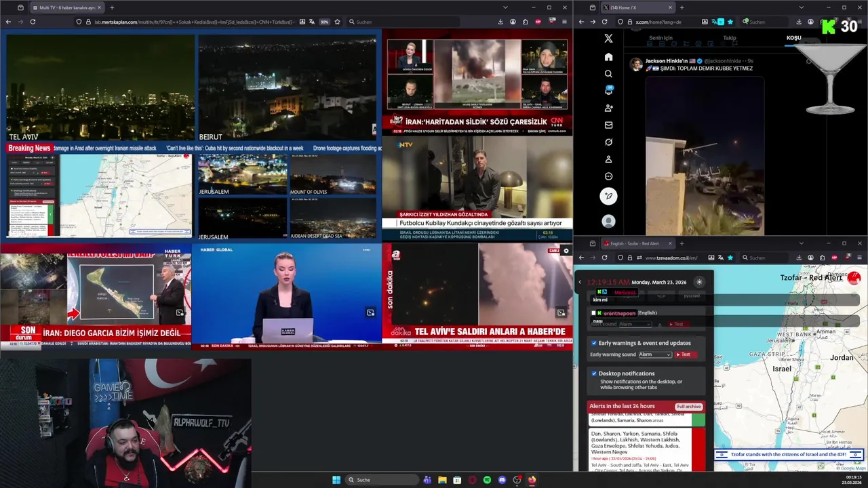Toggle Early warnings & event end updates
This screenshot has width=868, height=488.
pyautogui.click(x=594, y=343)
